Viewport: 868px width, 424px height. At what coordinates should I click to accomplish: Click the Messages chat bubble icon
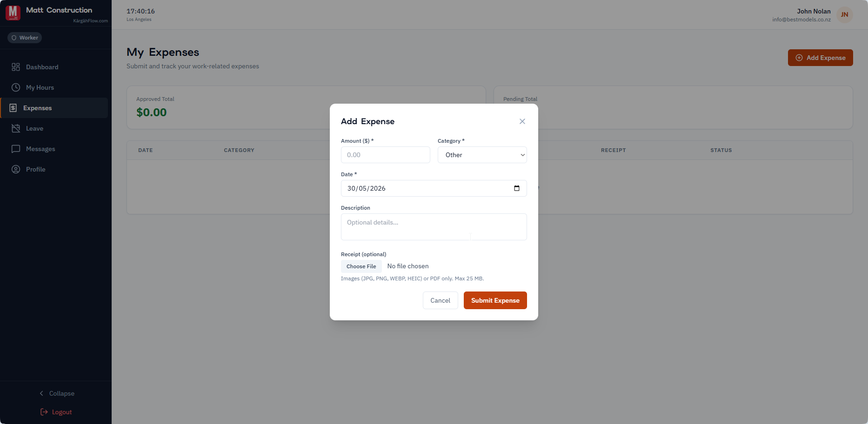[16, 149]
